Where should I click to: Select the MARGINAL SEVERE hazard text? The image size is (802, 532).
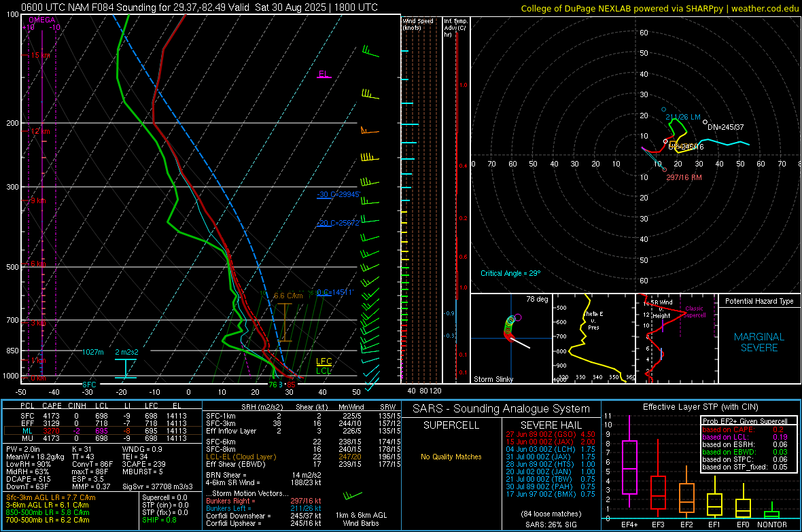[759, 342]
